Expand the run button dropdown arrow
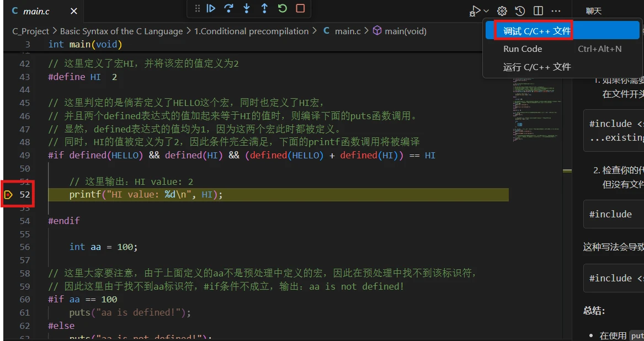This screenshot has width=644, height=341. point(487,11)
